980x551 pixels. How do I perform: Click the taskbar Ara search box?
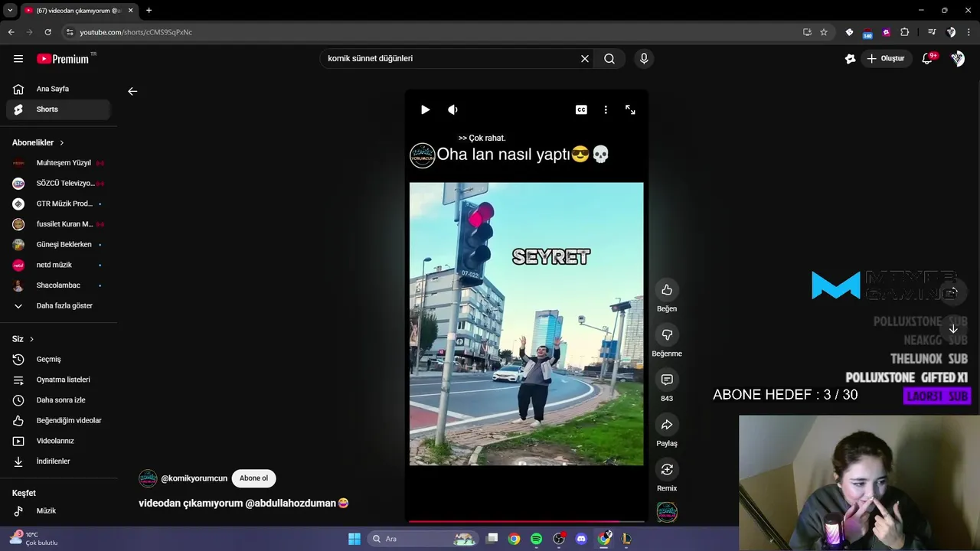[423, 539]
